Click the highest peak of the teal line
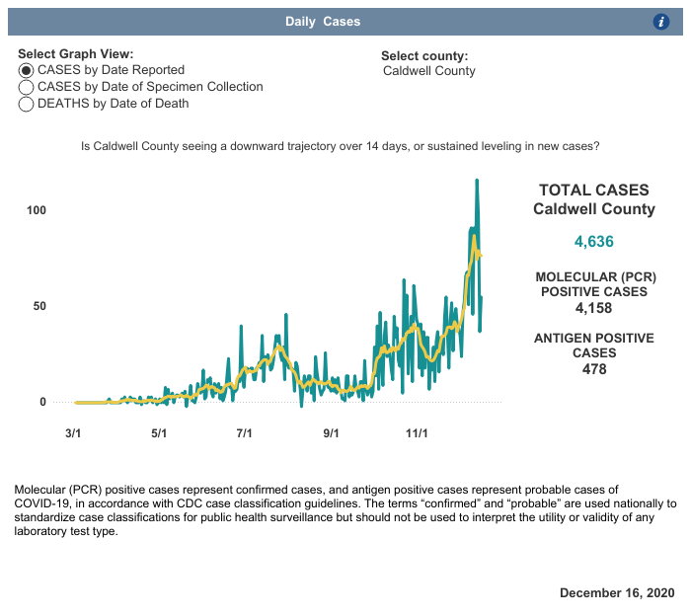The image size is (690, 616). [477, 181]
